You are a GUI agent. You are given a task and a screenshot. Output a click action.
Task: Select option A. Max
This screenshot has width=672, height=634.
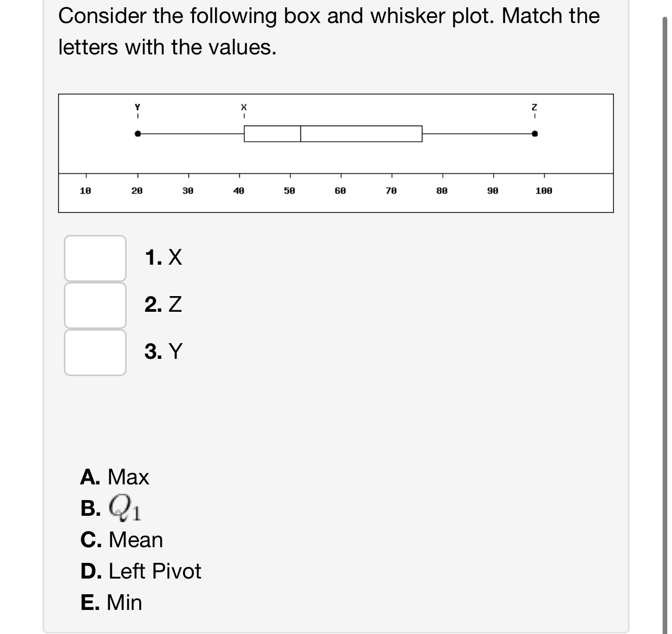pyautogui.click(x=115, y=477)
